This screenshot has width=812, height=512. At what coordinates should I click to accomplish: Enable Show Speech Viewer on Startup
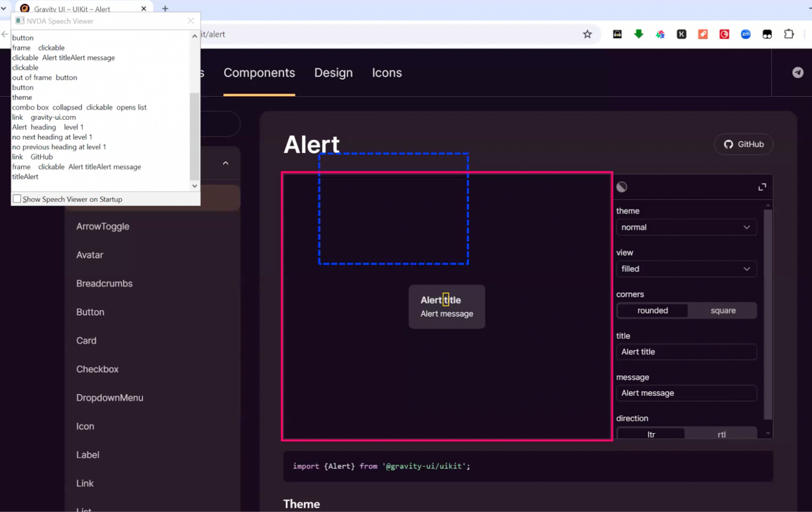pyautogui.click(x=17, y=198)
